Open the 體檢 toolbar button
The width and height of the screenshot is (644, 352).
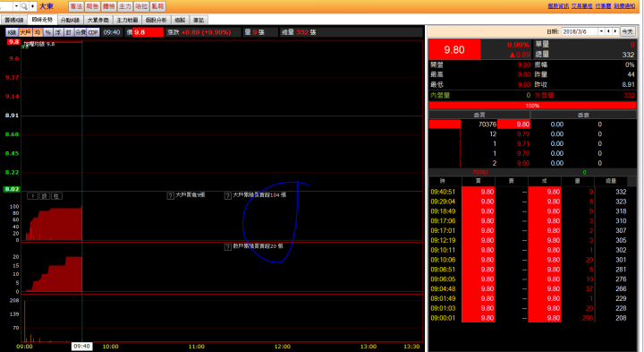[x=109, y=6]
